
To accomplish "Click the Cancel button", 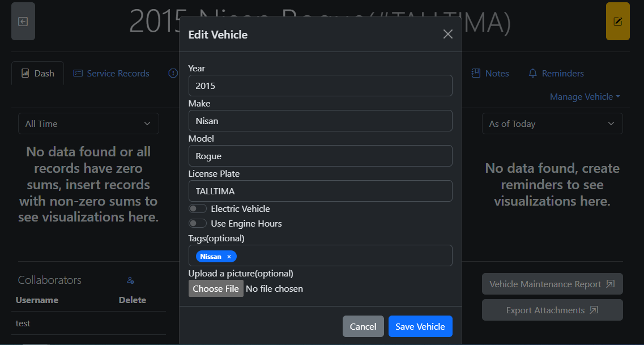I will point(363,326).
